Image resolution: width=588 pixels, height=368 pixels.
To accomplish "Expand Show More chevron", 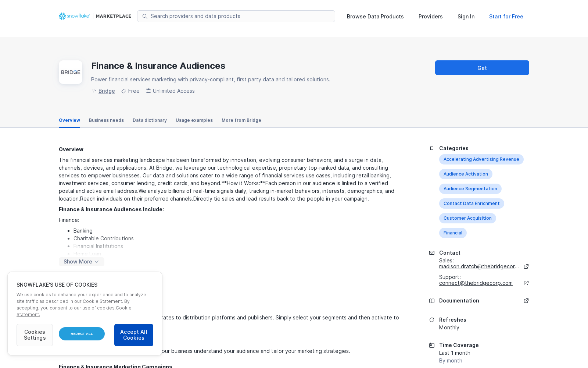I will point(97,262).
